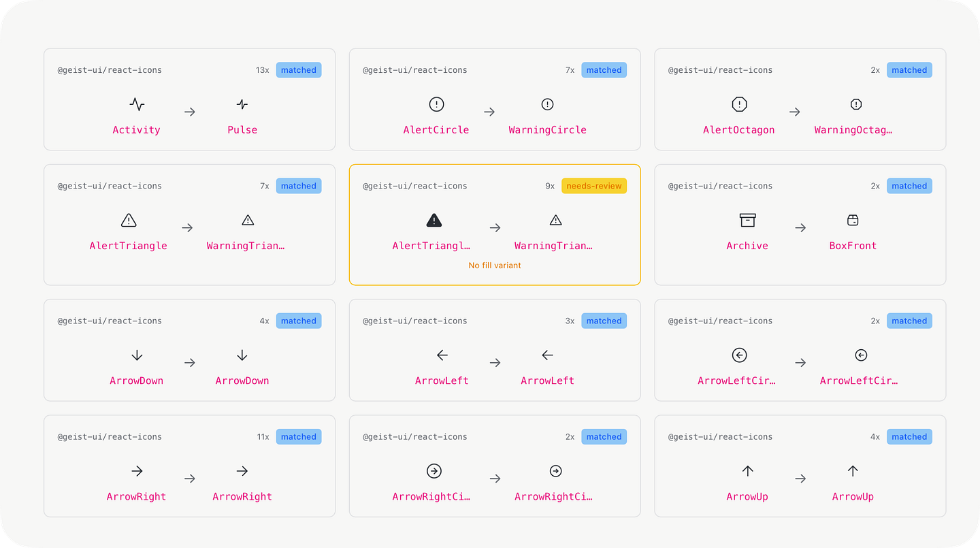Select the outlined AlertTriangle source icon
Image resolution: width=980 pixels, height=548 pixels.
pyautogui.click(x=129, y=220)
